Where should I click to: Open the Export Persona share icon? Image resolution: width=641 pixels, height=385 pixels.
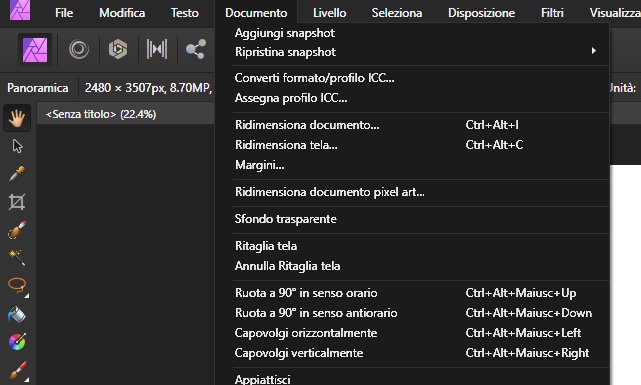(x=196, y=49)
